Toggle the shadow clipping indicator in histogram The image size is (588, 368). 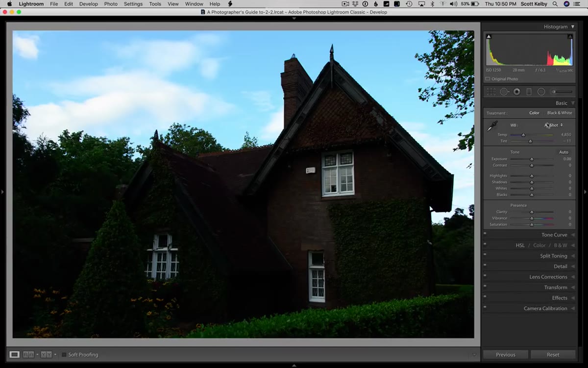tap(489, 36)
